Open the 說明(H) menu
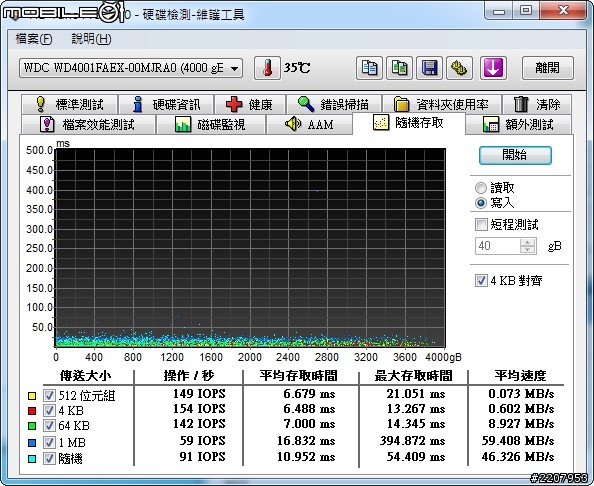 pos(91,39)
